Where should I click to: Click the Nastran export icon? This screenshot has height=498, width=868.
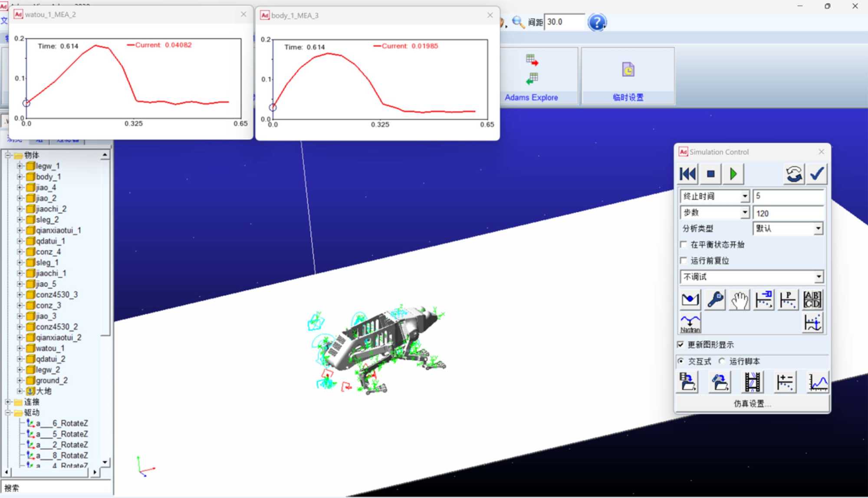(x=690, y=323)
